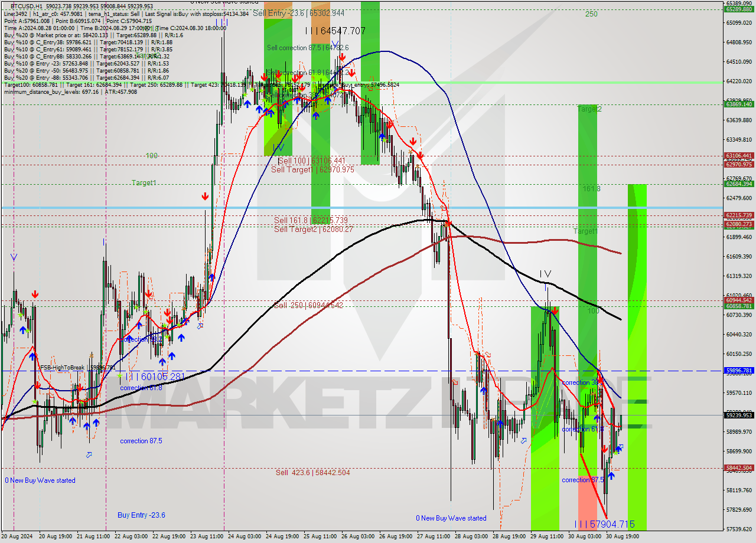Image resolution: width=756 pixels, height=543 pixels.
Task: Click 63106.441 red price tag on axis
Action: click(739, 156)
